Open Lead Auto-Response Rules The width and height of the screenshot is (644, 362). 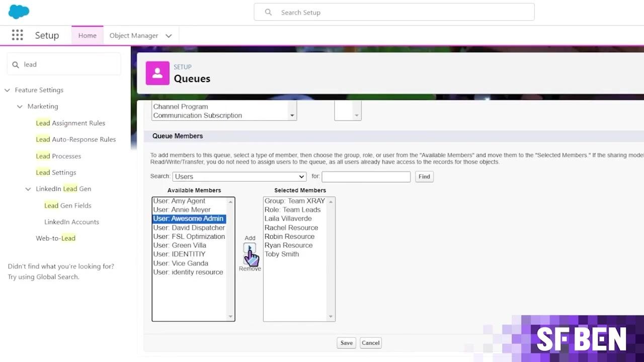tap(76, 139)
